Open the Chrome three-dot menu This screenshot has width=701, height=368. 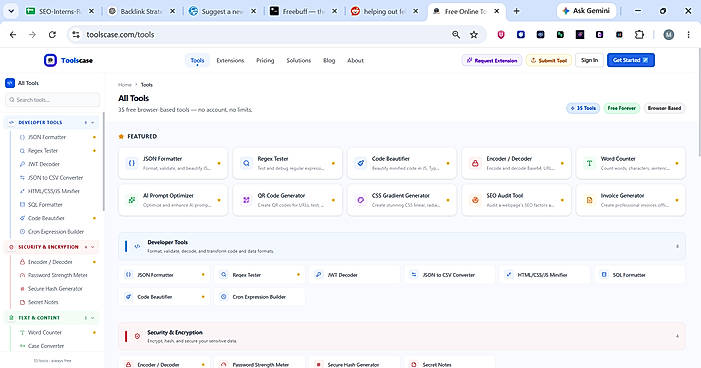coord(688,34)
